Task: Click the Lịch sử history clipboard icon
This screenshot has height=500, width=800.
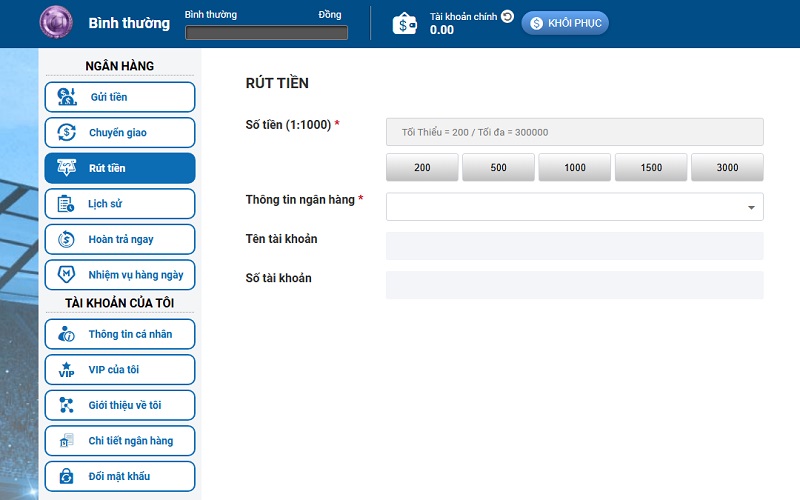Action: (67, 204)
